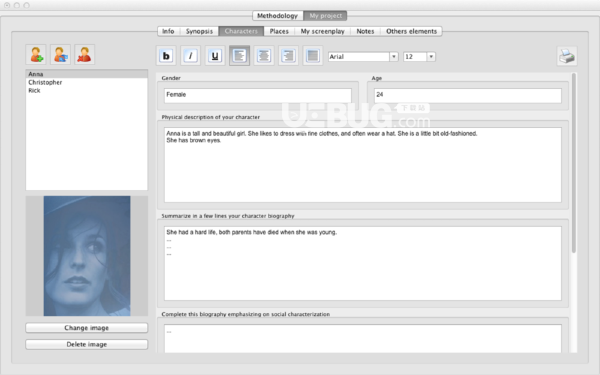Align text to the right
The height and width of the screenshot is (375, 600).
[x=288, y=56]
